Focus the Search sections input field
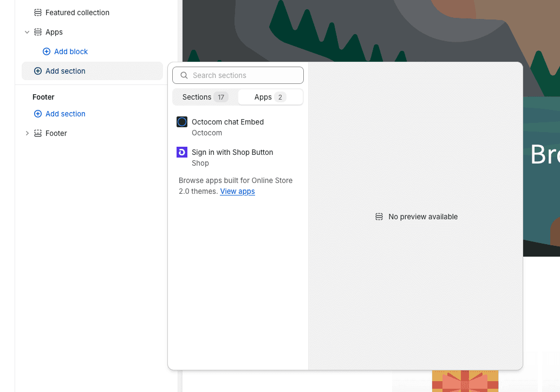 click(244, 75)
